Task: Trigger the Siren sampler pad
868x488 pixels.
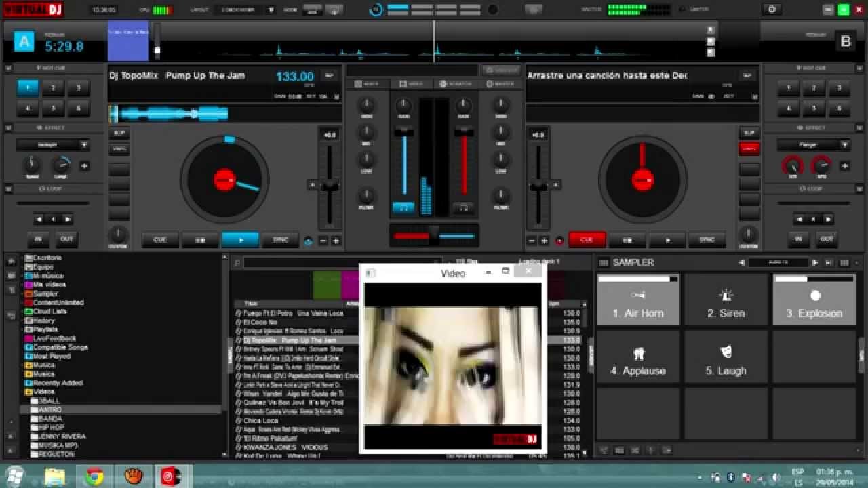Action: 726,300
